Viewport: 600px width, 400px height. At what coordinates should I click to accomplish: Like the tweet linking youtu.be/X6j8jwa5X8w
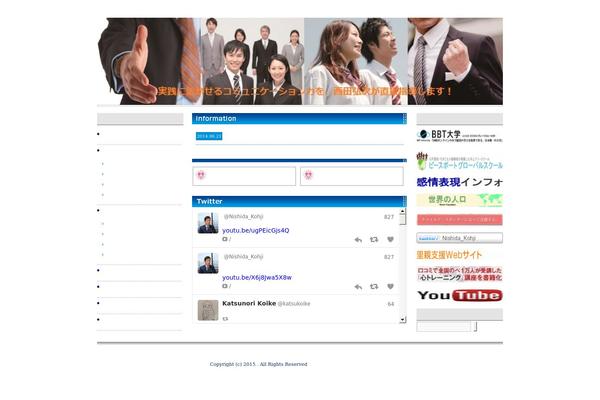pyautogui.click(x=390, y=287)
